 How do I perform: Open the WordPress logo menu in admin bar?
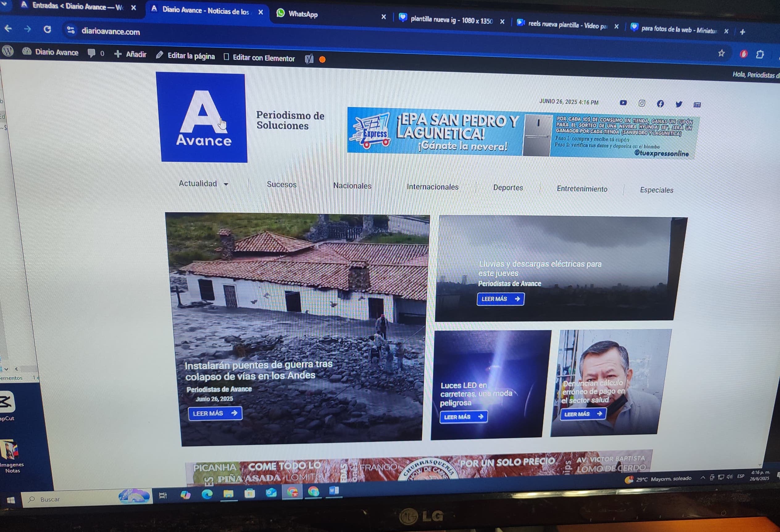[8, 51]
